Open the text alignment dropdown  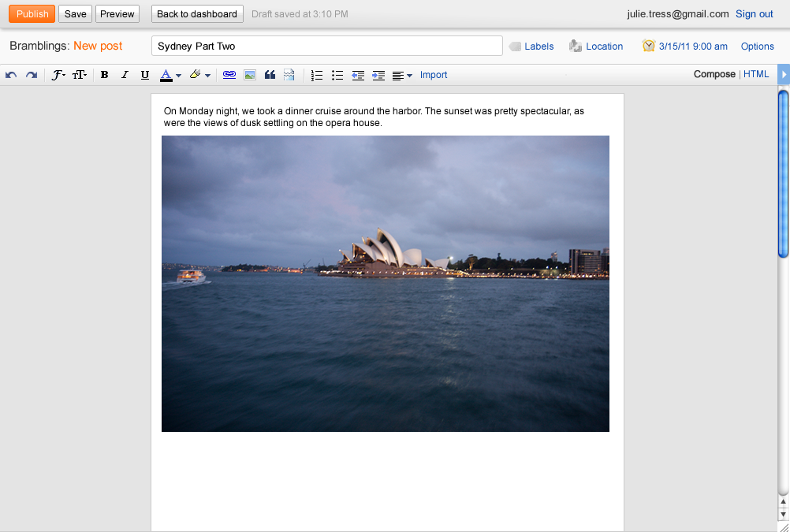pos(399,74)
